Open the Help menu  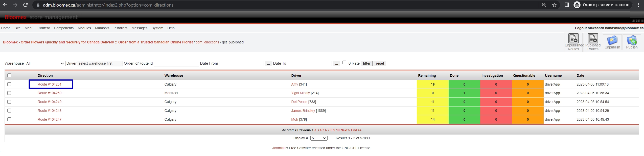coord(171,28)
